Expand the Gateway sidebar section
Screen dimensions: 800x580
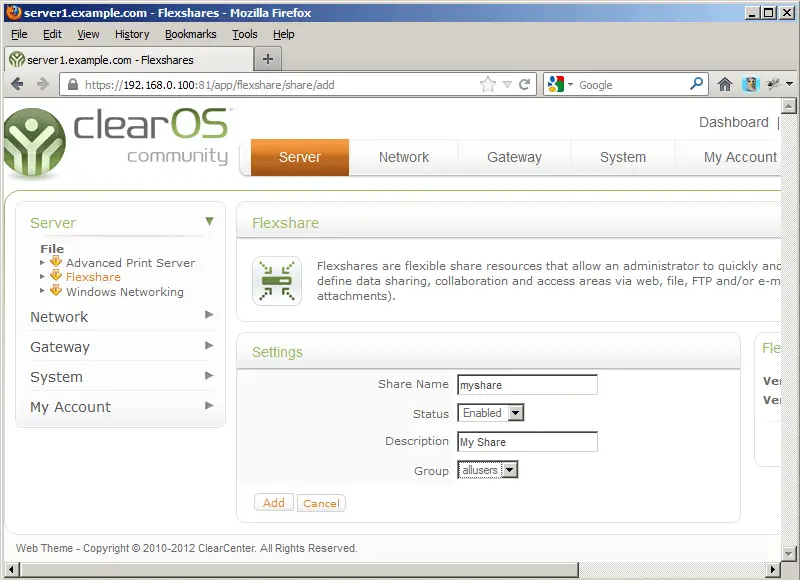[209, 345]
